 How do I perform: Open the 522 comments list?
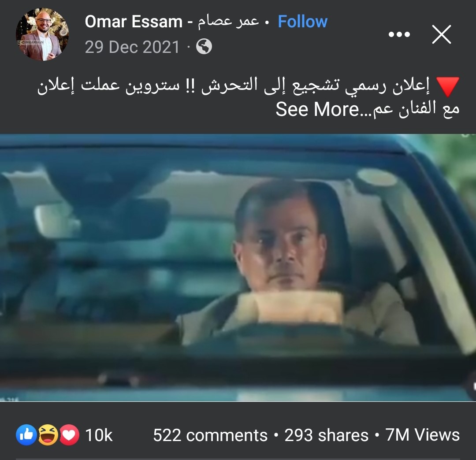[210, 435]
